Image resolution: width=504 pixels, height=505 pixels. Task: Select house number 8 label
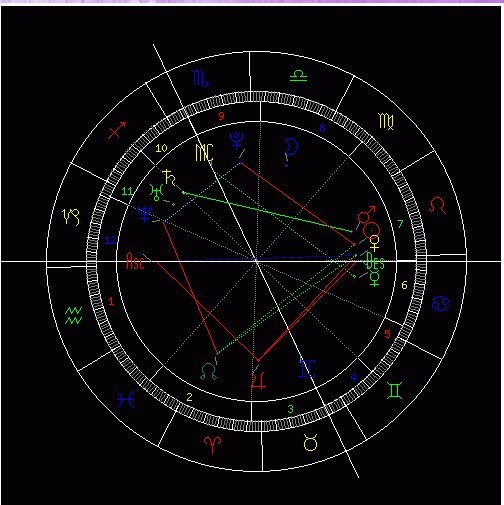(322, 128)
